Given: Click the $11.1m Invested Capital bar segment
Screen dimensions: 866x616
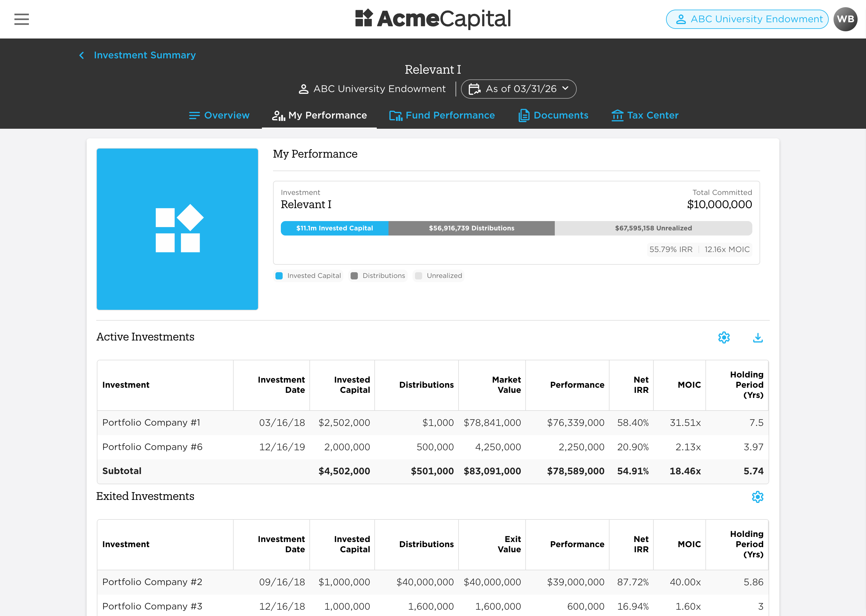Looking at the screenshot, I should tap(334, 228).
